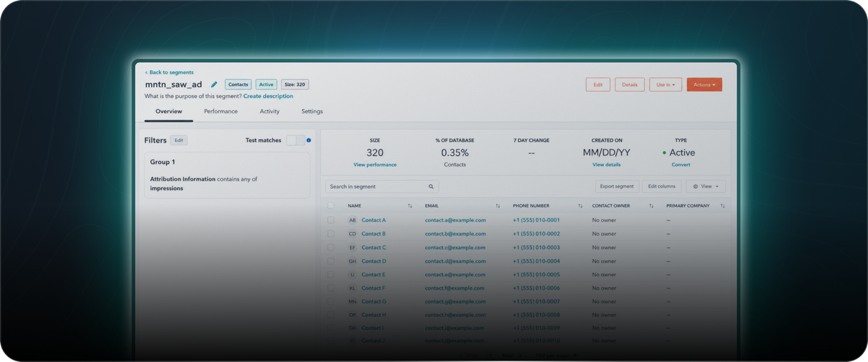This screenshot has width=868, height=362.
Task: Click email contact.e@example.com
Action: (x=455, y=275)
